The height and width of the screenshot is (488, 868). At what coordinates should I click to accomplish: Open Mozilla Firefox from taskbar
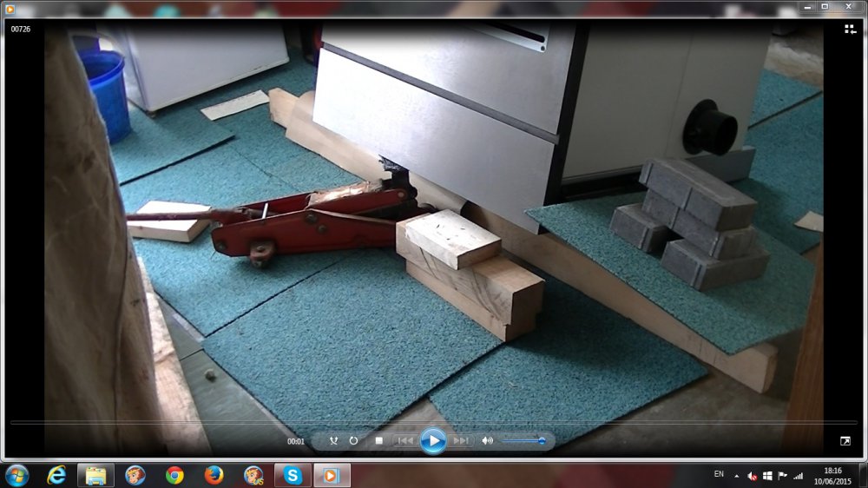[x=214, y=475]
